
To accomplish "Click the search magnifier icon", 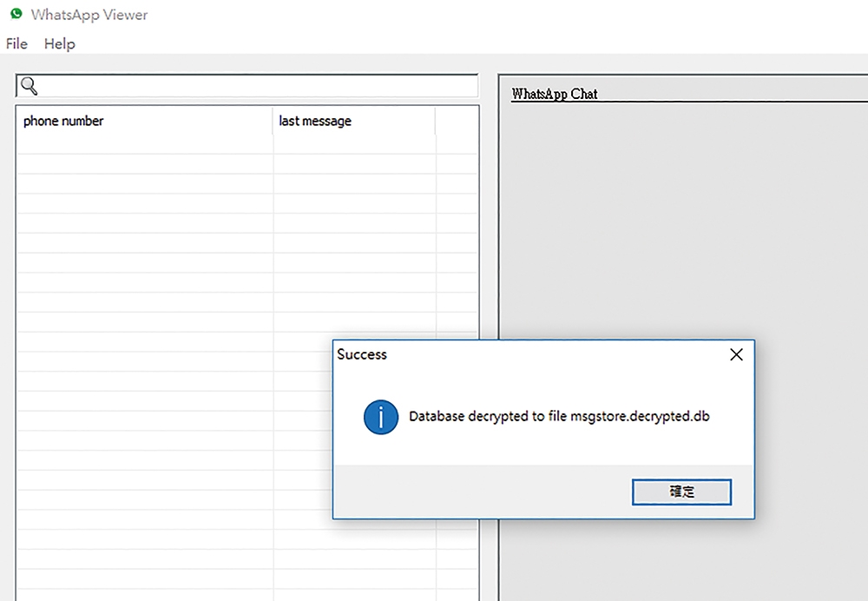I will pyautogui.click(x=29, y=86).
